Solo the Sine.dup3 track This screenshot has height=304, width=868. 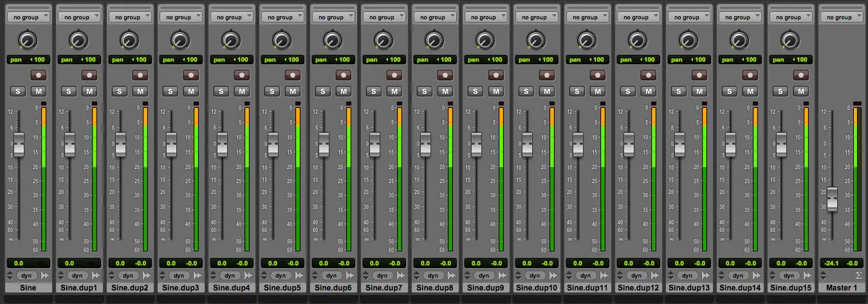point(171,91)
